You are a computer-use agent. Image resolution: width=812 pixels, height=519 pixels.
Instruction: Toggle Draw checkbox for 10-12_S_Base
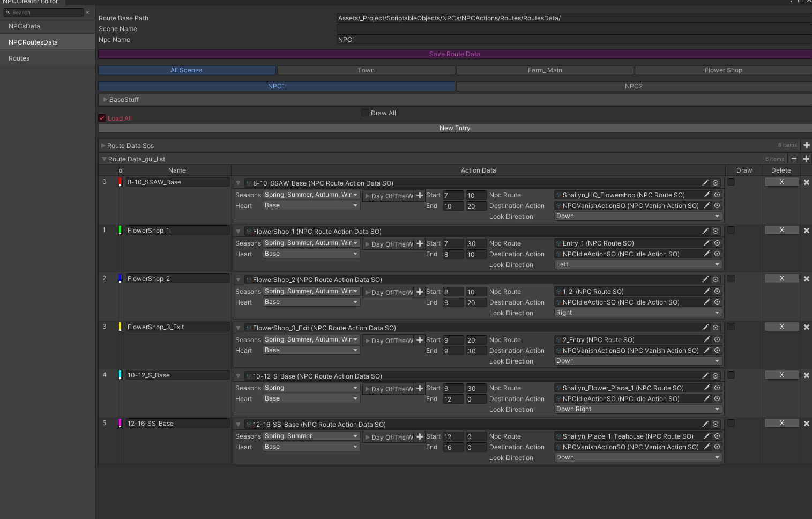tap(731, 375)
